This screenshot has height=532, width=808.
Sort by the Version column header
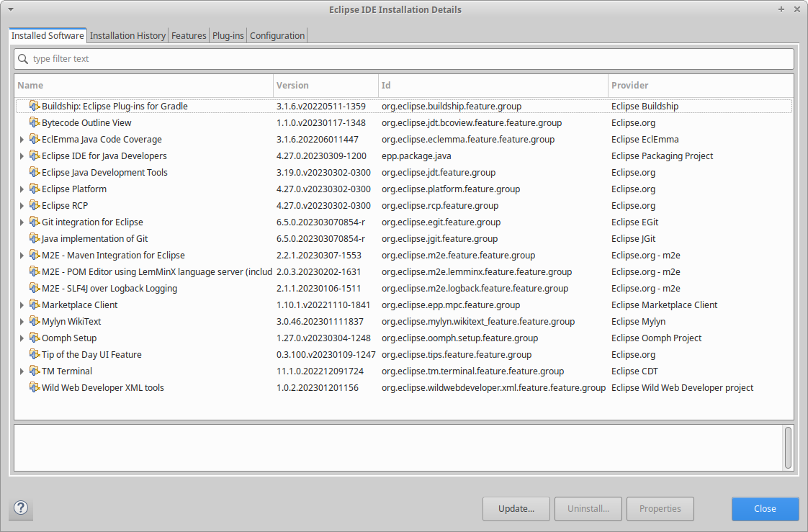click(x=326, y=86)
